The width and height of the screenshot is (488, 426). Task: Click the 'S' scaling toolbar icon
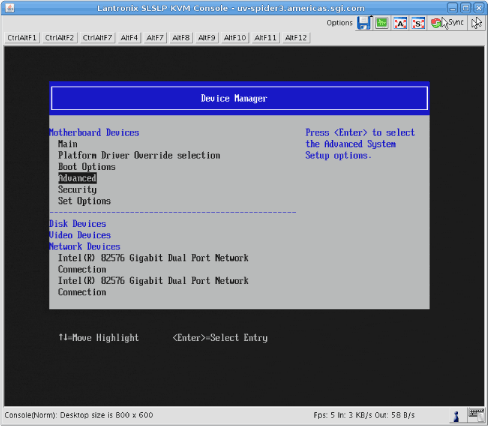click(418, 23)
